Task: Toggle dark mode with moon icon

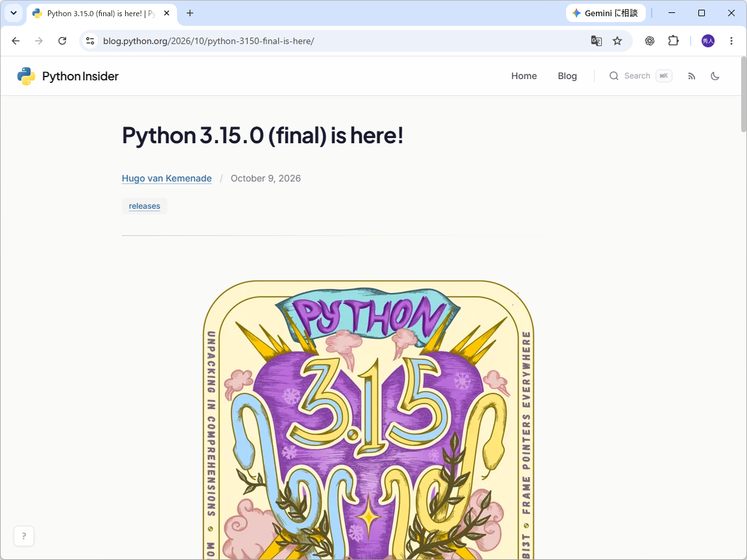Action: [x=715, y=76]
